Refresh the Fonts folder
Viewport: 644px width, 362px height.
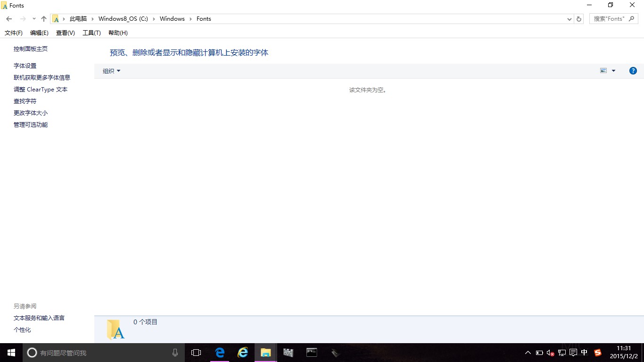[x=579, y=19]
